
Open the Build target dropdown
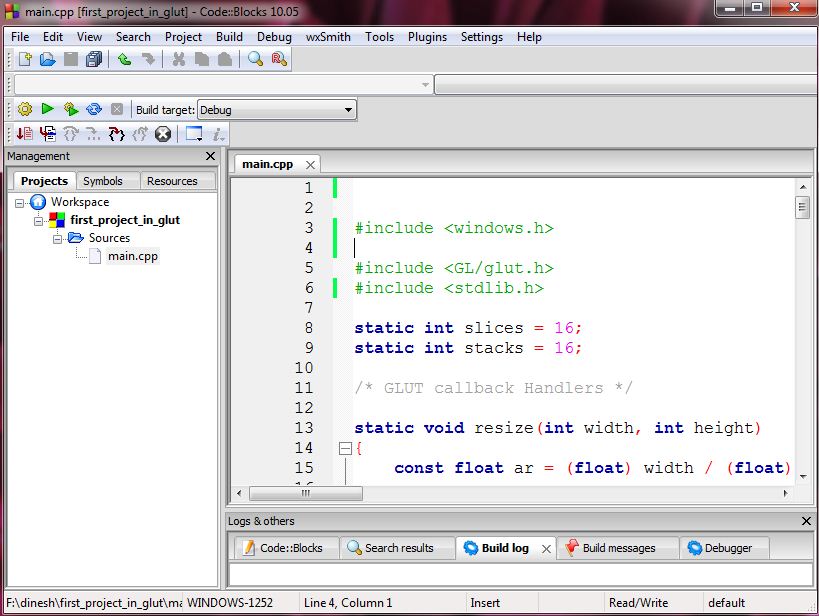(277, 110)
